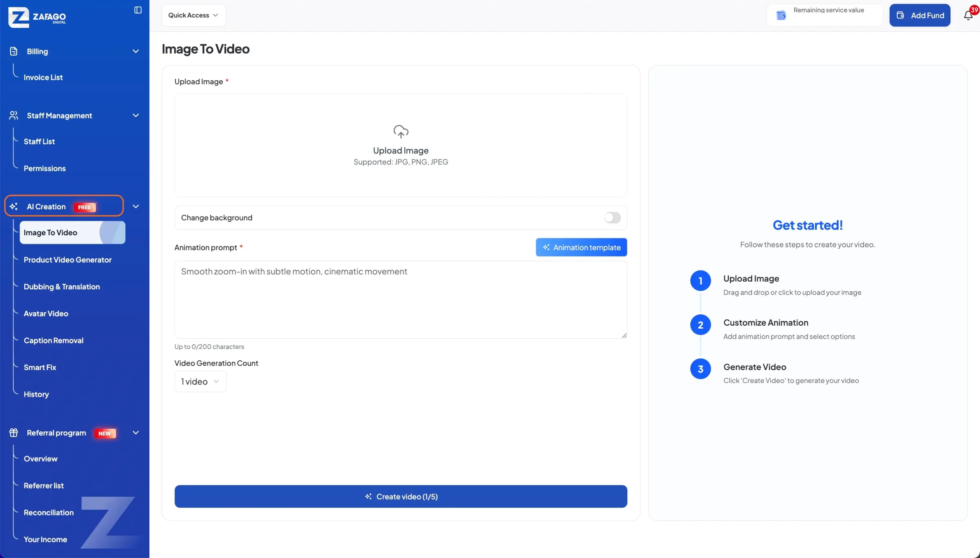Toggle the Change background switch
980x558 pixels.
[x=612, y=218]
